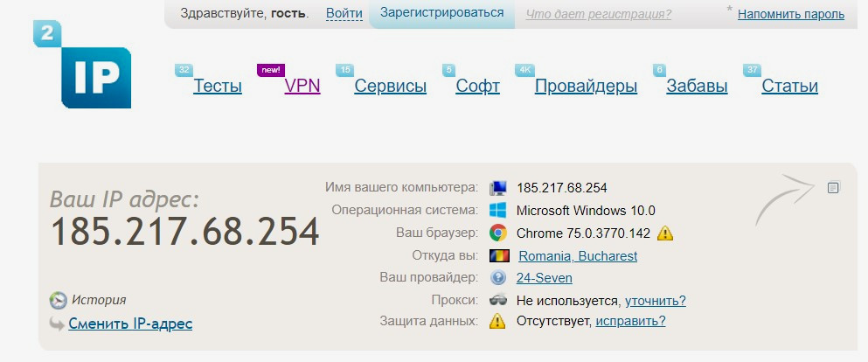Open the Провайдеры menu
The height and width of the screenshot is (362, 868).
click(586, 87)
